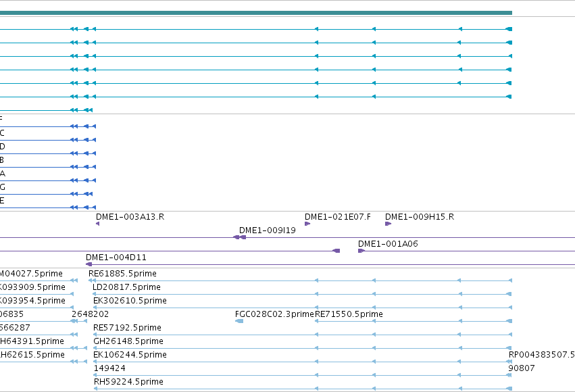Select the RE57192.5prime EST label
Screen dimensions: 575x392
point(127,328)
